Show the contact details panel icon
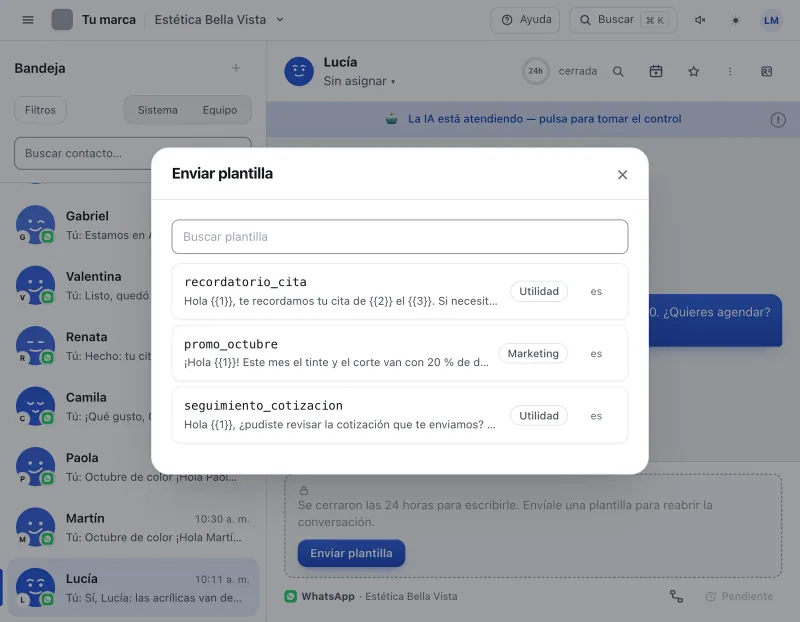 click(766, 71)
